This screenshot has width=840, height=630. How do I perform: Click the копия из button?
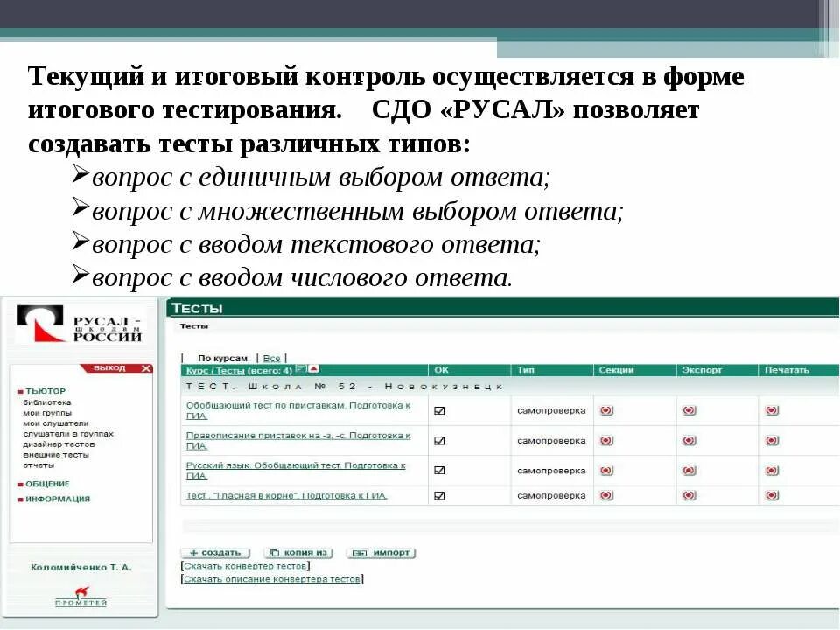298,552
